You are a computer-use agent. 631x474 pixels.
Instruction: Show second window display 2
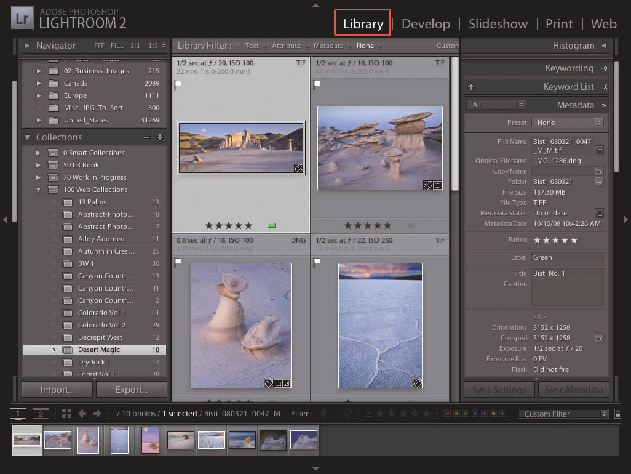[41, 414]
